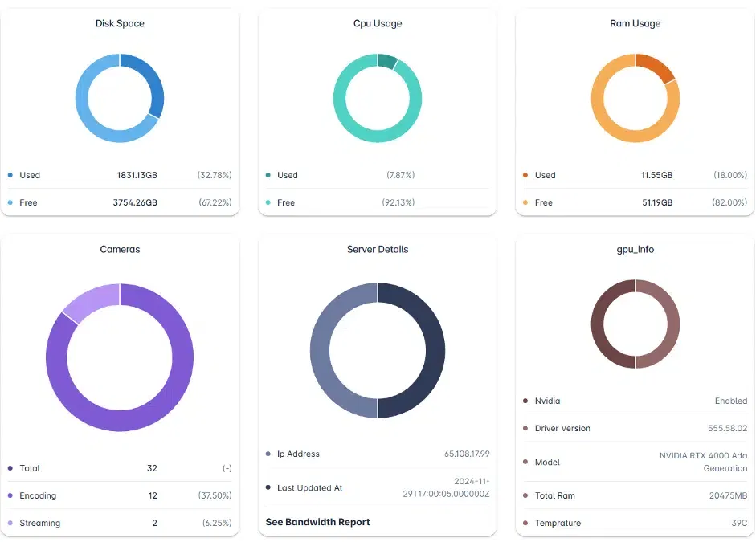Click the gpu_info card heading
Image resolution: width=756 pixels, height=542 pixels.
click(635, 250)
